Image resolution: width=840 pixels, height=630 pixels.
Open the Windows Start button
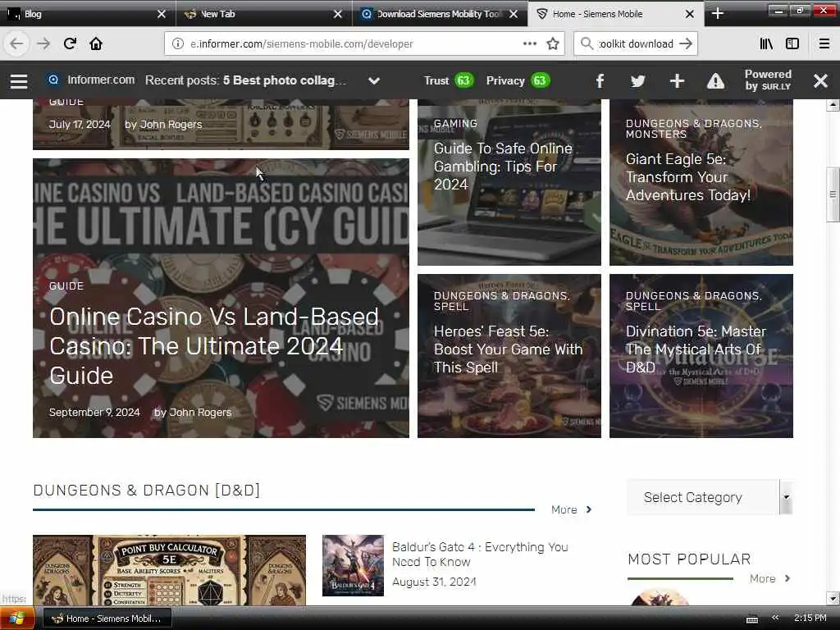[17, 619]
